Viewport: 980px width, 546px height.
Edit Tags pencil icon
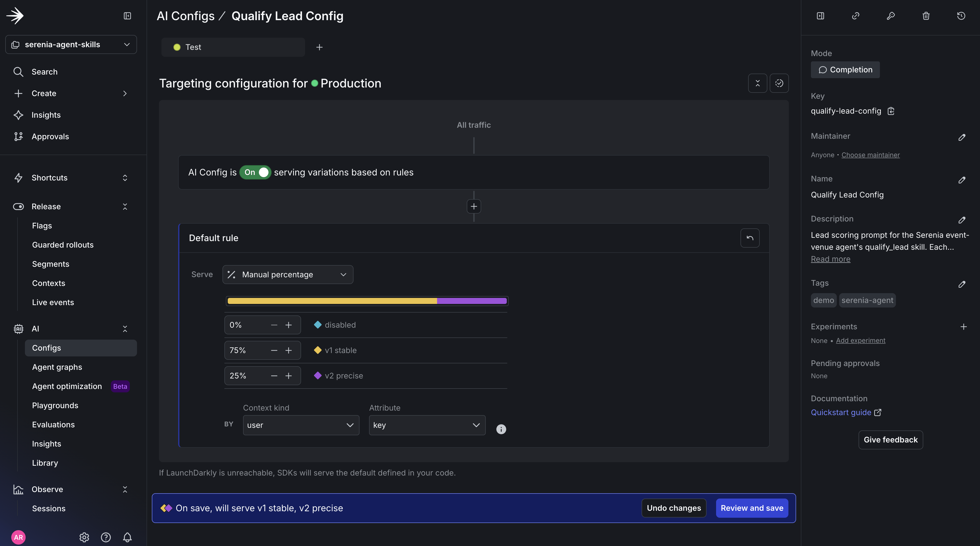tap(962, 284)
